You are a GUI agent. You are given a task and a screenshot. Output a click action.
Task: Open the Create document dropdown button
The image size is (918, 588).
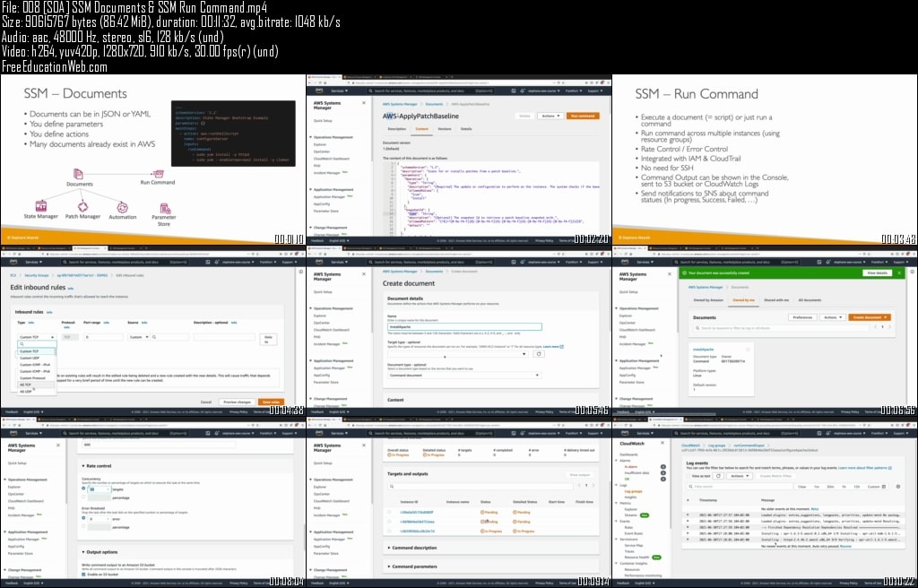[870, 317]
